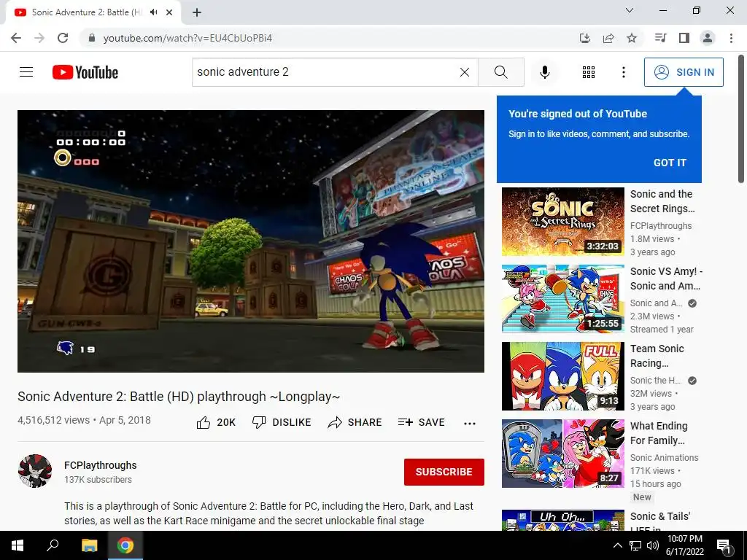747x560 pixels.
Task: Close the Sonic Adventure 2 tab
Action: point(169,12)
